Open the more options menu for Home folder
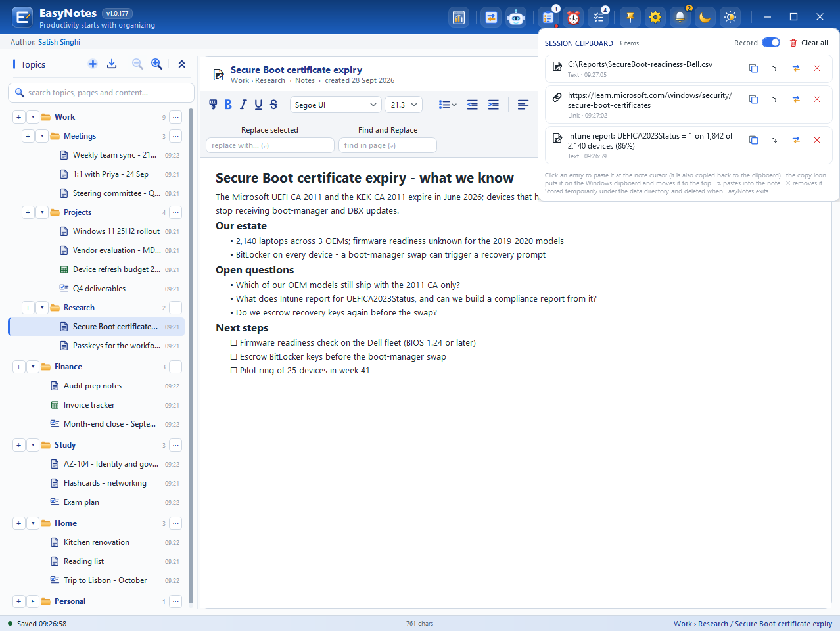 point(175,523)
